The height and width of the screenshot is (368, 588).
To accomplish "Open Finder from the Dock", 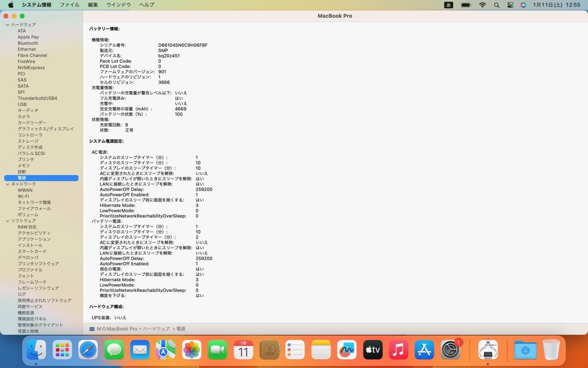I will tap(36, 350).
